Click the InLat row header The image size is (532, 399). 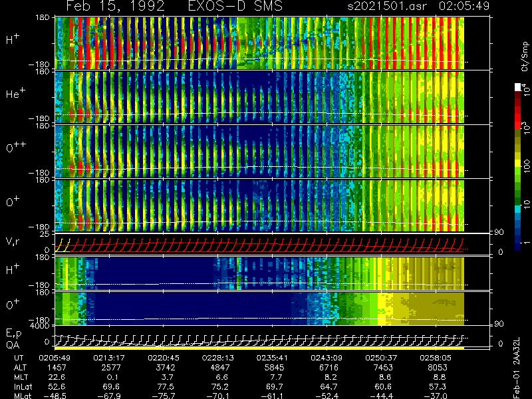coord(23,386)
